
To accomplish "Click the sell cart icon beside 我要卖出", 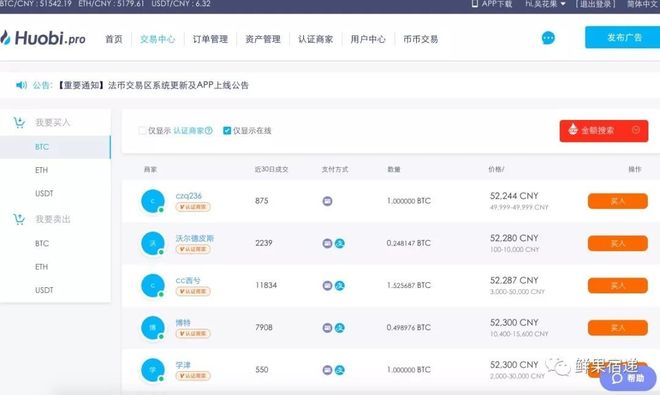I will click(19, 219).
